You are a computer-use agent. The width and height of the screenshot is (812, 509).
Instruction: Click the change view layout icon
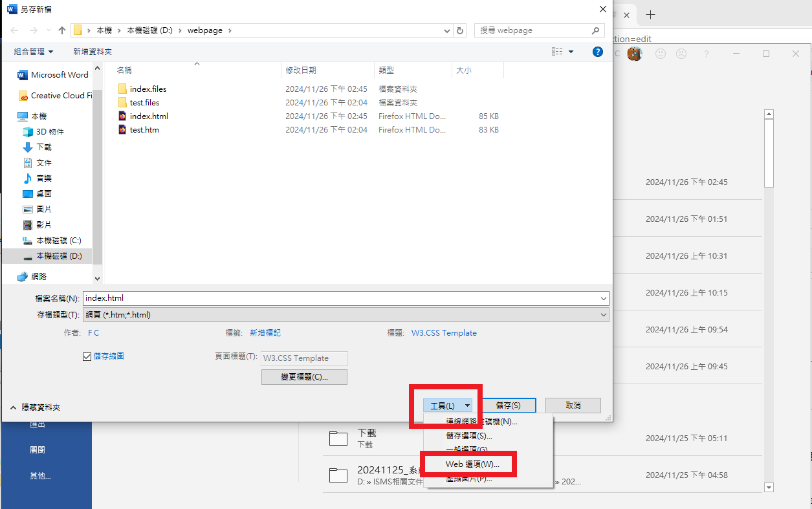tap(557, 52)
